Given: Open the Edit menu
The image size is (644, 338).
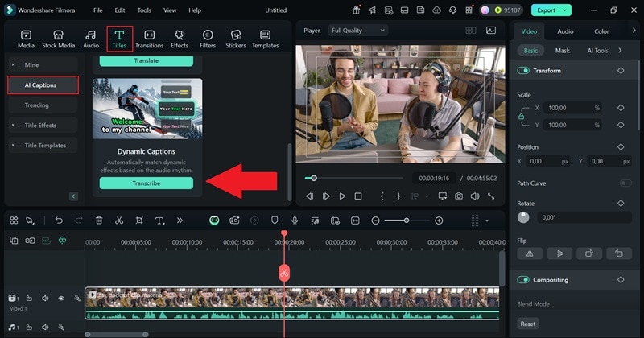Looking at the screenshot, I should pyautogui.click(x=120, y=10).
